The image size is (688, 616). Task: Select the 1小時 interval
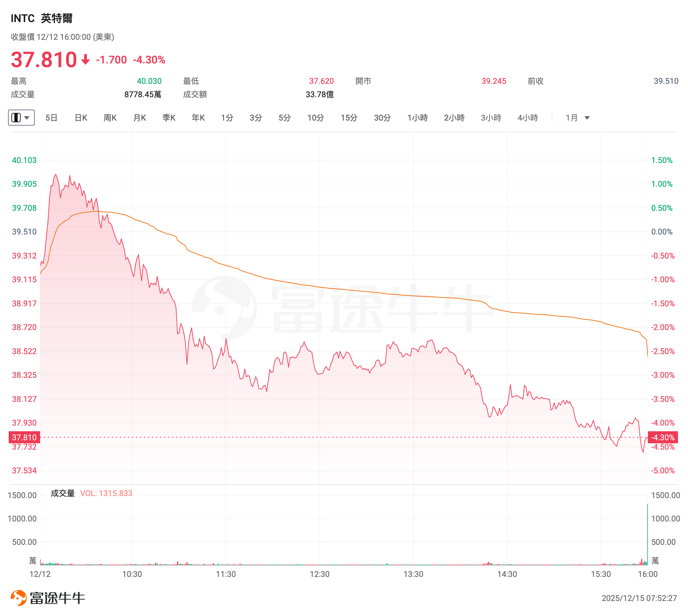click(x=417, y=118)
